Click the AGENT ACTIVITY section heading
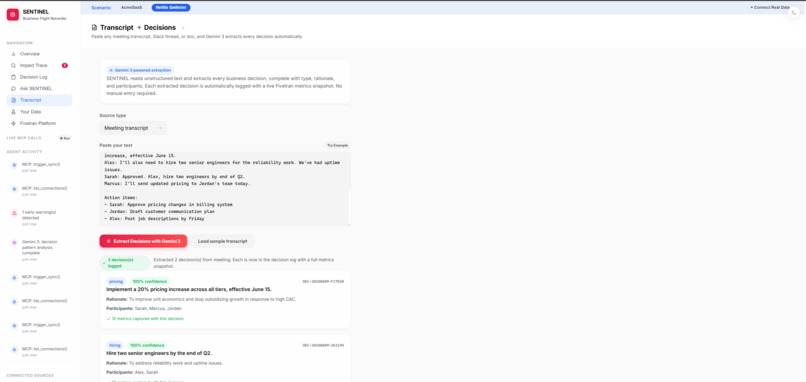The image size is (806, 382). coord(24,152)
